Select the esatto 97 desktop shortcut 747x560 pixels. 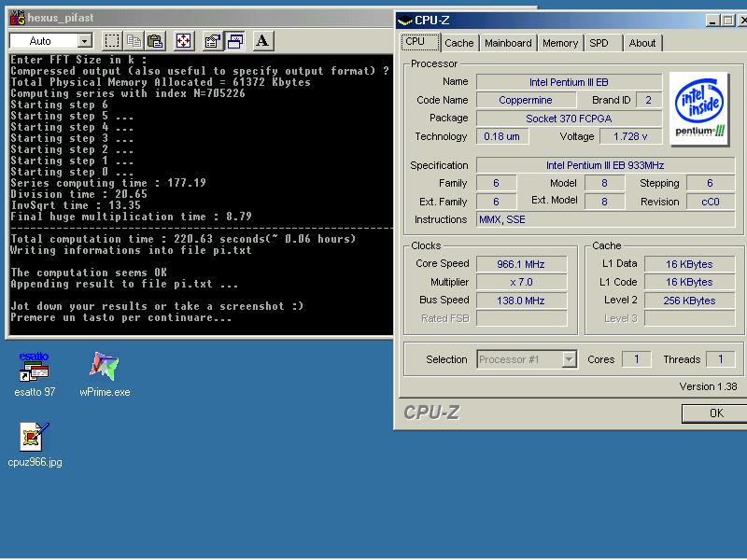[x=35, y=374]
